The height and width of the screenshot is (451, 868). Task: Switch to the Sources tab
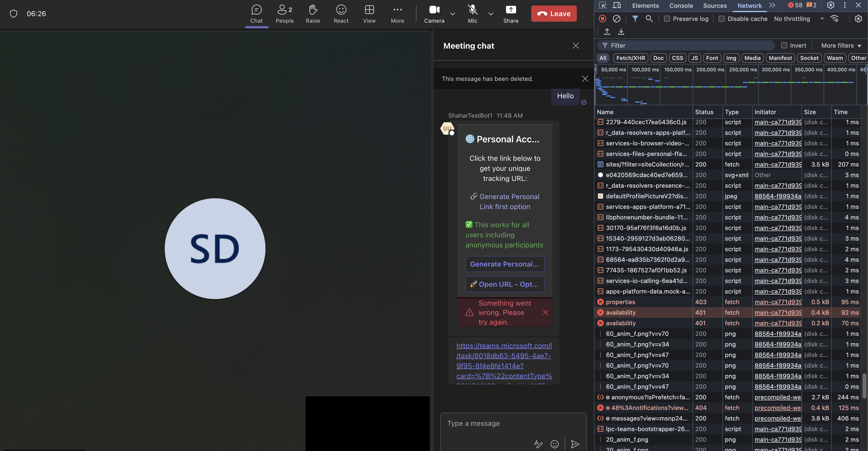tap(715, 5)
